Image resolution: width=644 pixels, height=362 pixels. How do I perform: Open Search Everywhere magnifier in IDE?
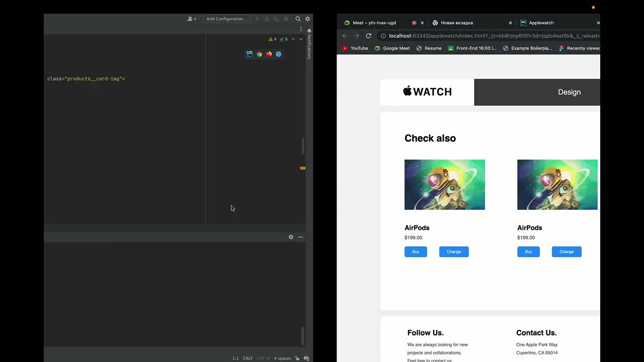(x=298, y=19)
